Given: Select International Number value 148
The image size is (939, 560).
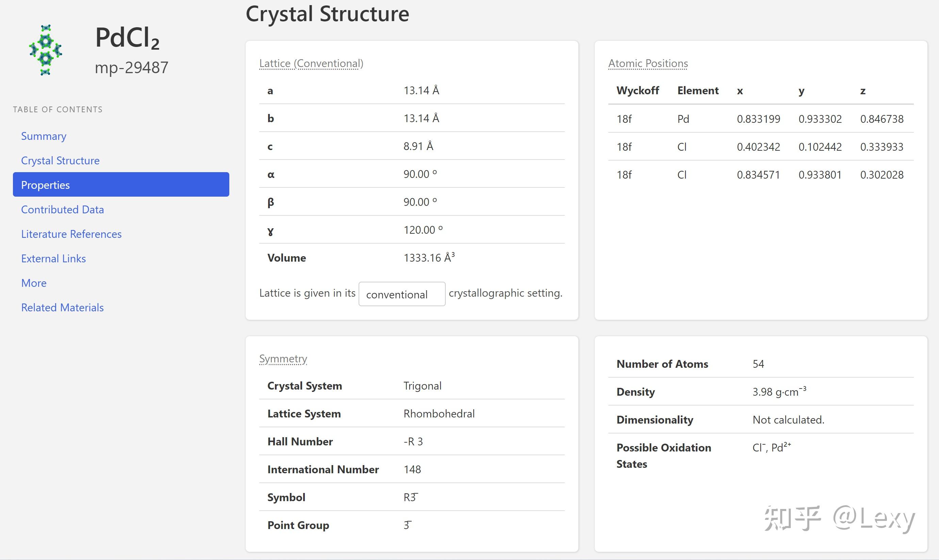Looking at the screenshot, I should [x=412, y=470].
